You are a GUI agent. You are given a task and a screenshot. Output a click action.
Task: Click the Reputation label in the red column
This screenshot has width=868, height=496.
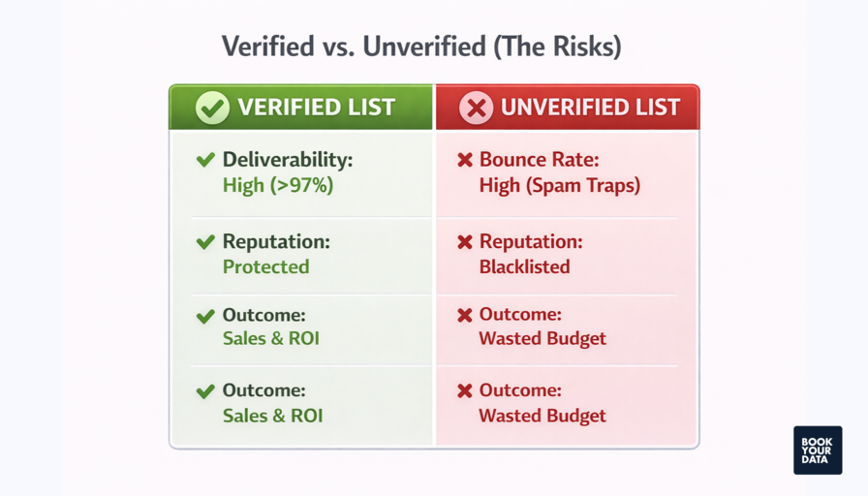click(x=531, y=242)
